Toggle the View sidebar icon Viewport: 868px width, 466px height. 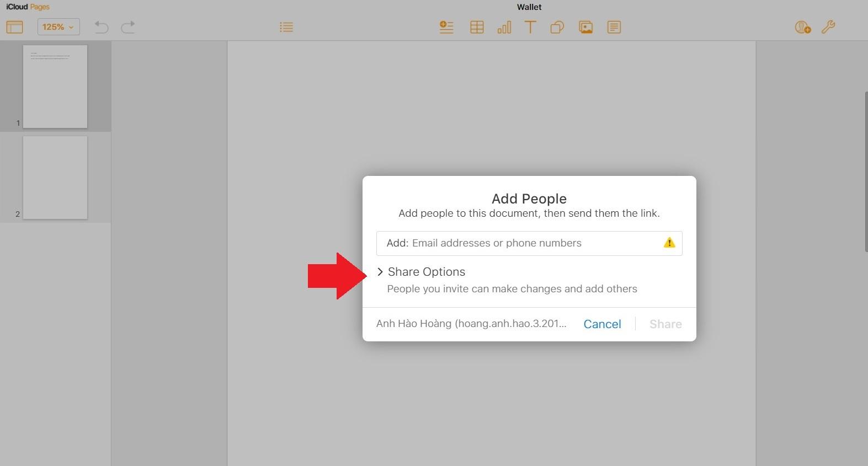click(15, 27)
